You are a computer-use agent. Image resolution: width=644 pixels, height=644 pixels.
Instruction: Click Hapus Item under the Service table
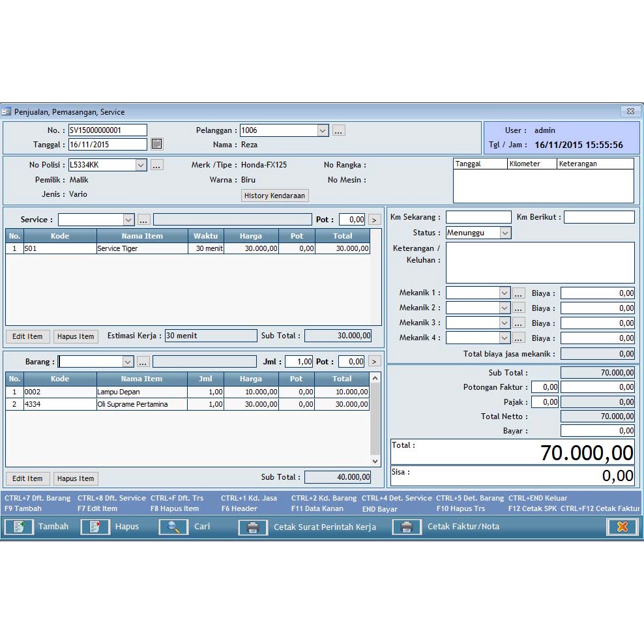coord(76,336)
